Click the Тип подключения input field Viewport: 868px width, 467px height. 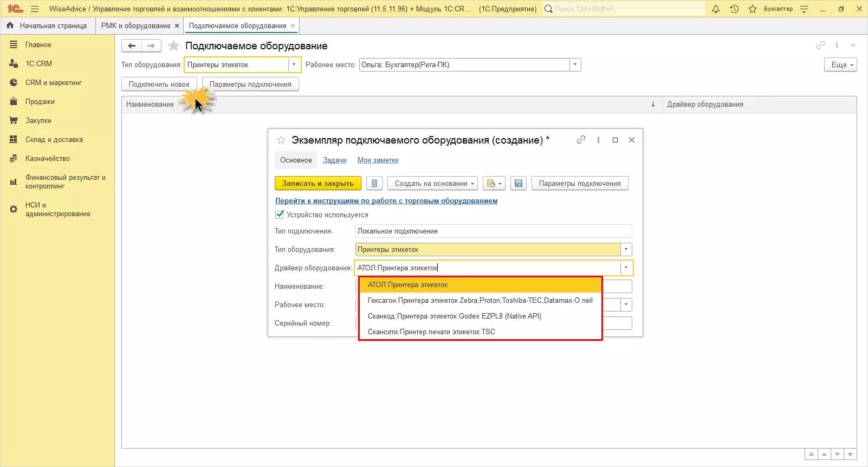click(x=493, y=231)
